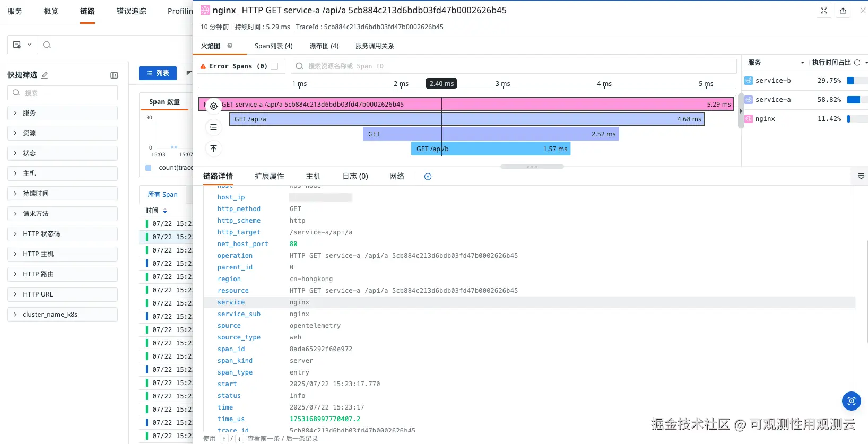Click the span search input field
Viewport: 868px width, 444px height.
pyautogui.click(x=514, y=66)
